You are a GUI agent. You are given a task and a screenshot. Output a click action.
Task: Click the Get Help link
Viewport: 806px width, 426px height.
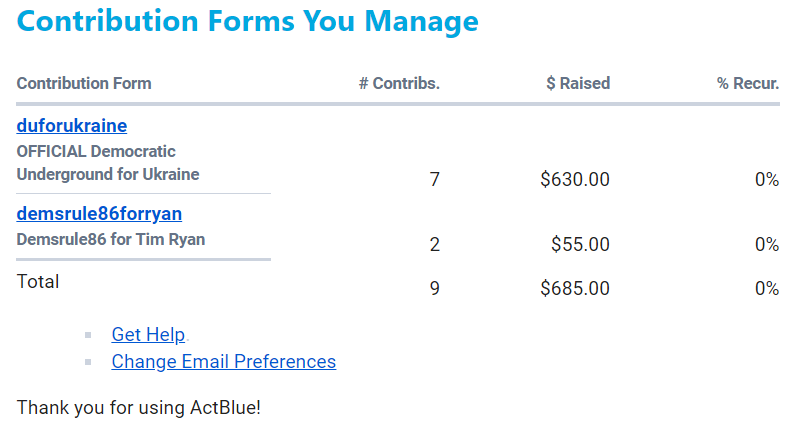148,335
